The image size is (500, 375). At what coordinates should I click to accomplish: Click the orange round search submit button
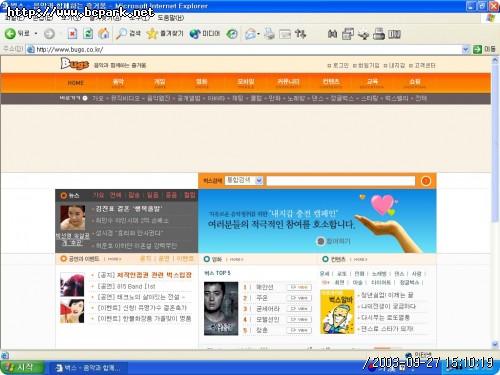(x=426, y=181)
